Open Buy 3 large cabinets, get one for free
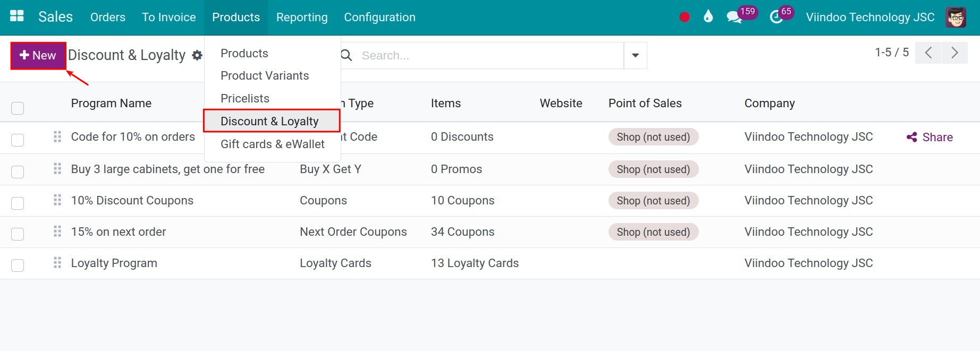Viewport: 980px width, 351px height. click(x=167, y=169)
